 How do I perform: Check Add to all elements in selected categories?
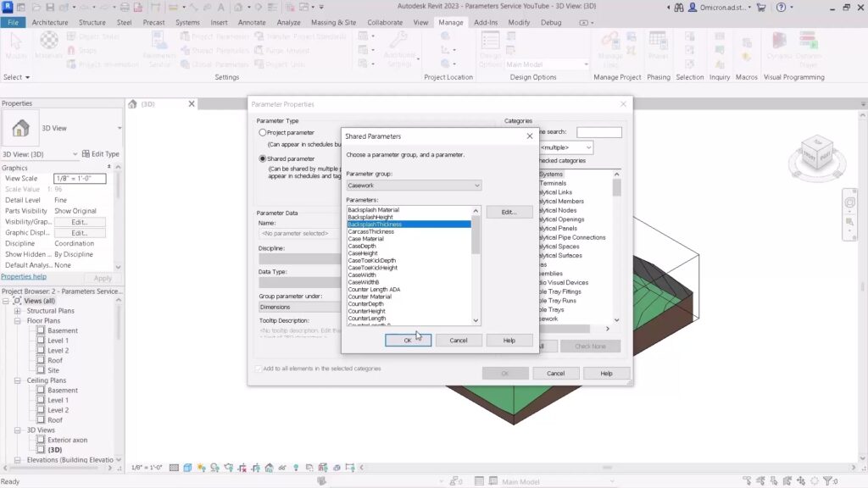click(x=259, y=369)
